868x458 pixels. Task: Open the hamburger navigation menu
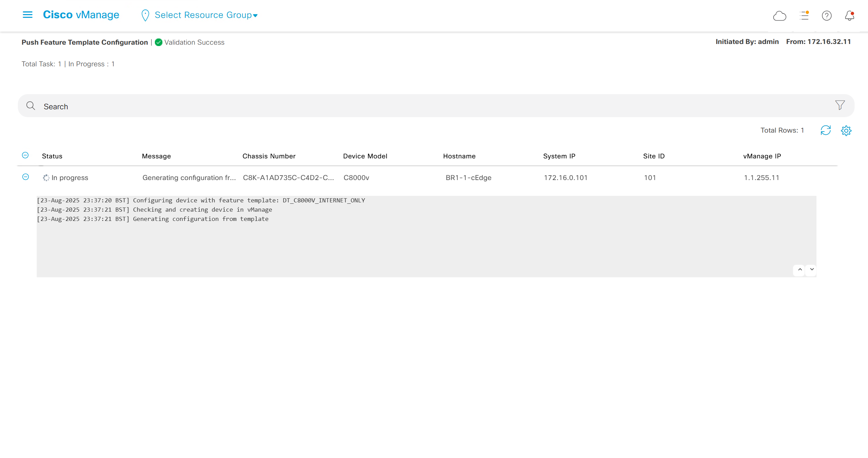pyautogui.click(x=27, y=15)
